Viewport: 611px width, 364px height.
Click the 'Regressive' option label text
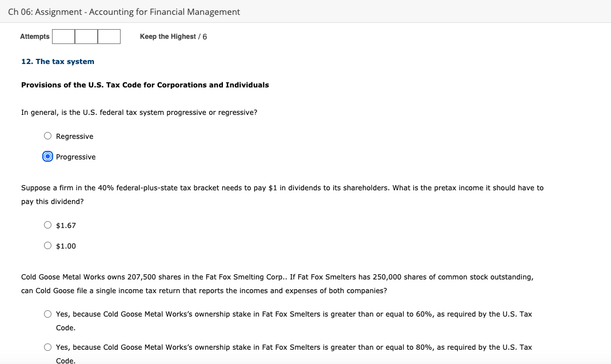[74, 136]
